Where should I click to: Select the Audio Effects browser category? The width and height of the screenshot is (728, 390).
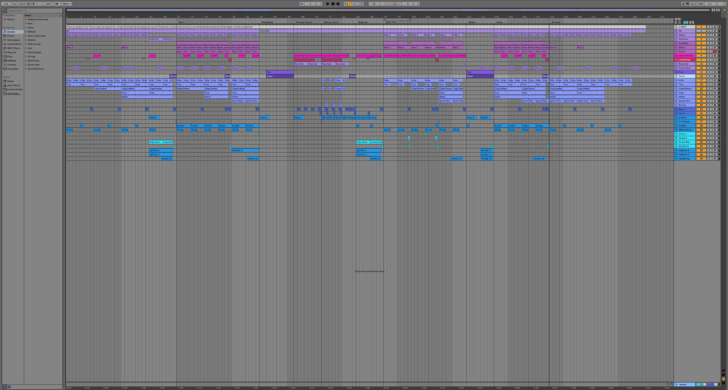pos(13,44)
